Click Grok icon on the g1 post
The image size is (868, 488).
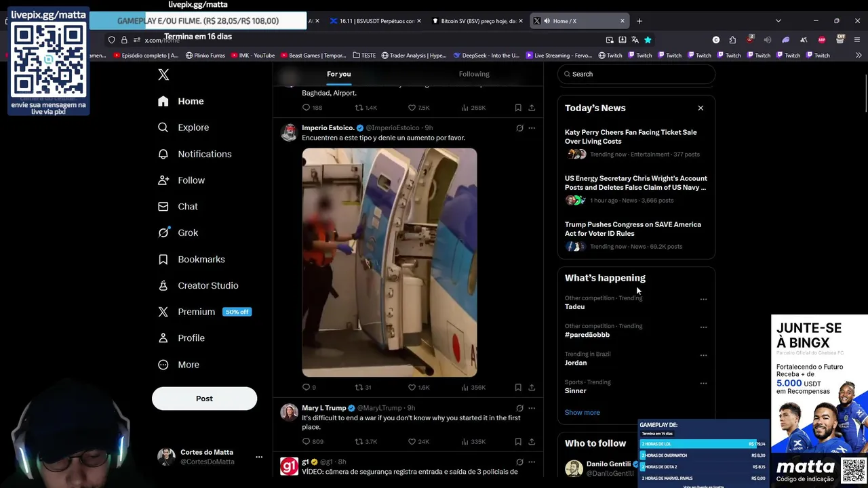[519, 462]
